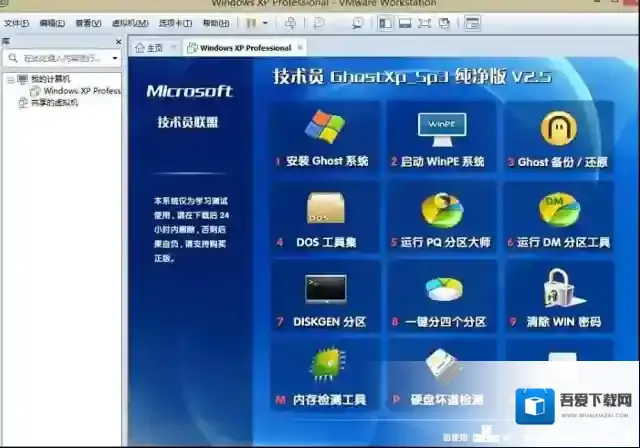Click the padlock icon for 清除 WIN 密码
640x448 pixels.
(564, 288)
